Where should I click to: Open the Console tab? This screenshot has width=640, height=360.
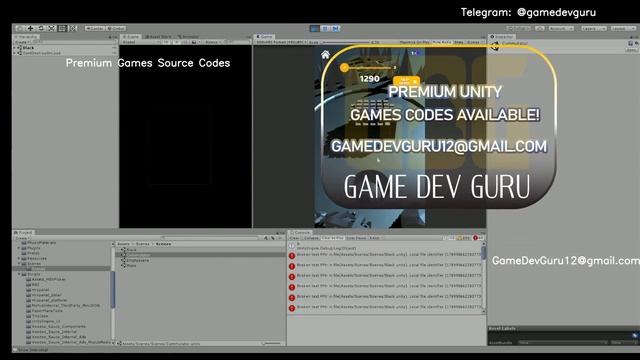point(300,233)
